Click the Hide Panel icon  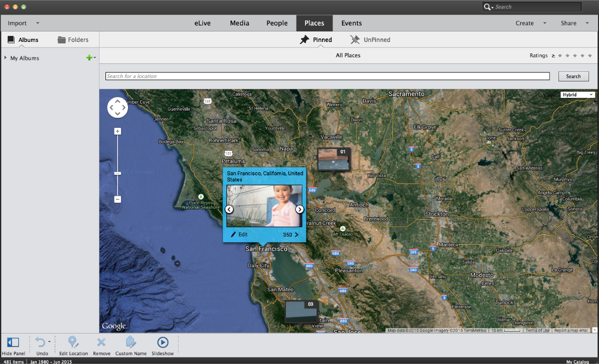(13, 342)
